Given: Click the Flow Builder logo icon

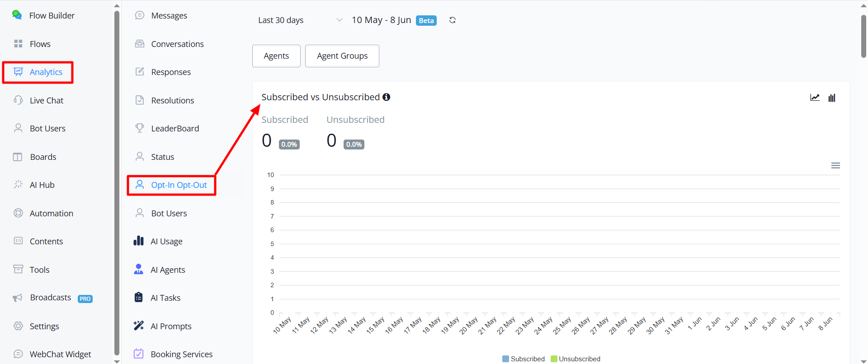Looking at the screenshot, I should pyautogui.click(x=17, y=15).
